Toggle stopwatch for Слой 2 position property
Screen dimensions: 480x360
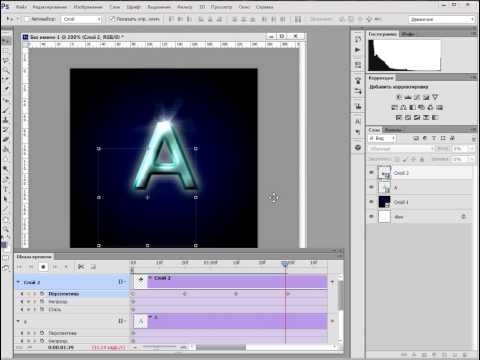[42, 294]
